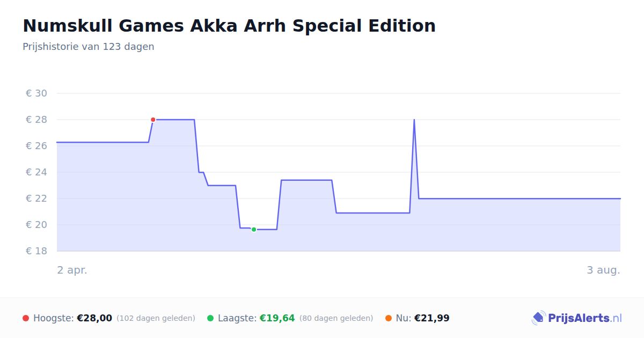The width and height of the screenshot is (644, 338).
Task: Click the 80 dagen geleden text
Action: pos(336,318)
